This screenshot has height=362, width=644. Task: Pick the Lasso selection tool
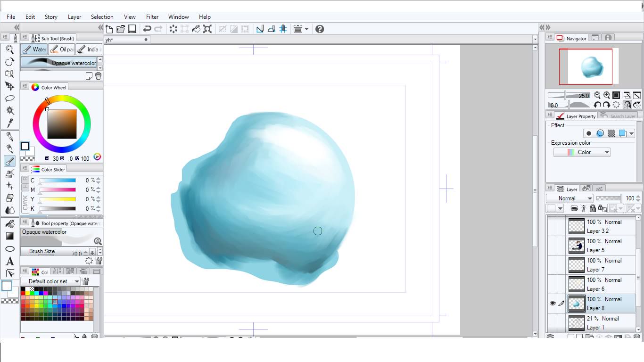click(9, 99)
